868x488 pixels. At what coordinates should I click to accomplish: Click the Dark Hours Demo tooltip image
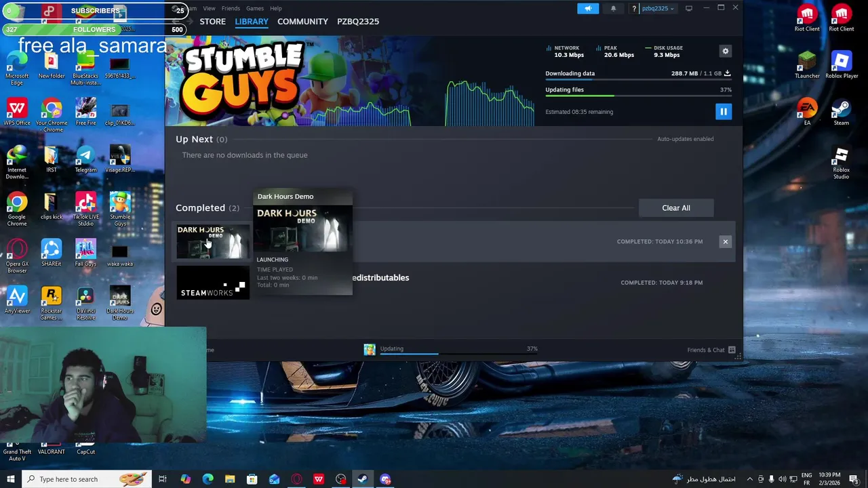(302, 229)
